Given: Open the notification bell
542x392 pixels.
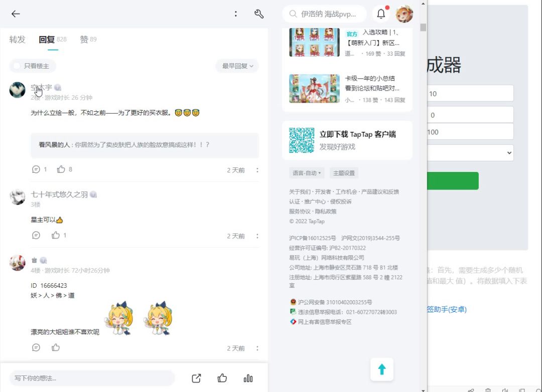Looking at the screenshot, I should coord(381,14).
